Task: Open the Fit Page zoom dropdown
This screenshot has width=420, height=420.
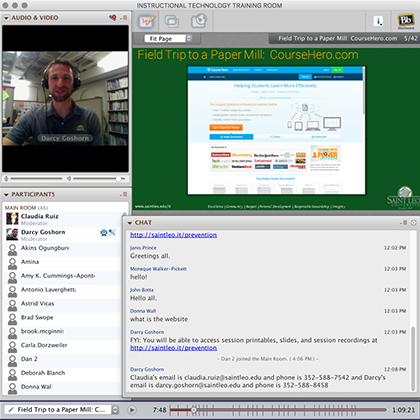Action: [x=168, y=39]
